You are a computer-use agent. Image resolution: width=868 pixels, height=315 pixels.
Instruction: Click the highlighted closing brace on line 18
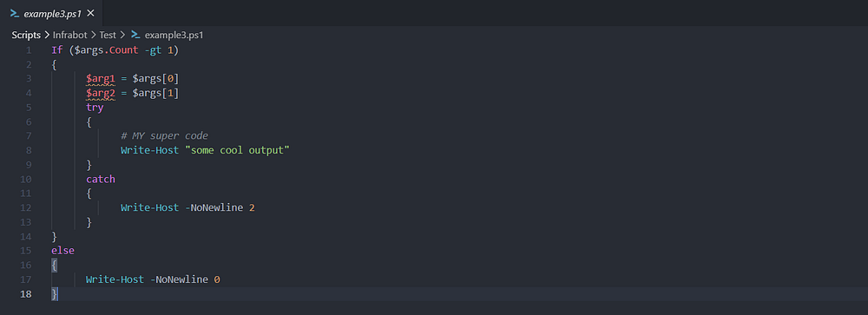(x=54, y=294)
